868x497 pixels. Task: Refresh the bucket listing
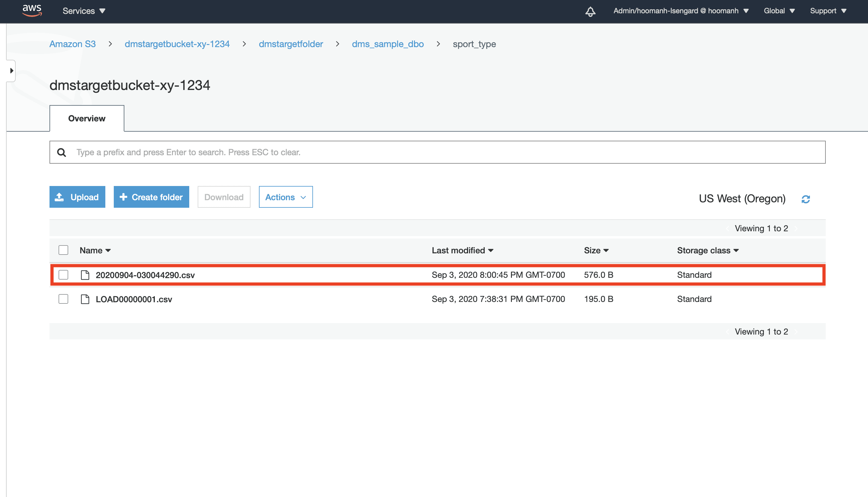(x=806, y=199)
